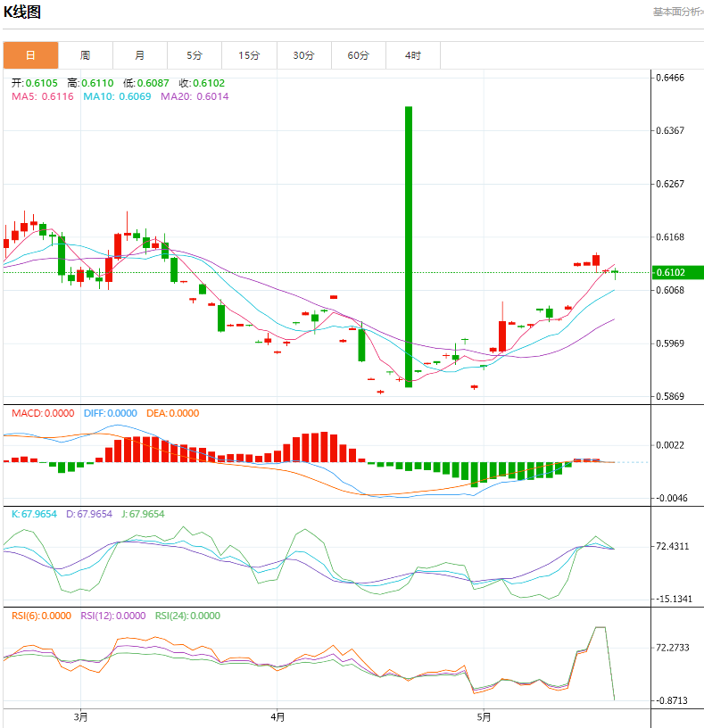Click the MA10 legend label
The image size is (704, 728).
(x=98, y=96)
